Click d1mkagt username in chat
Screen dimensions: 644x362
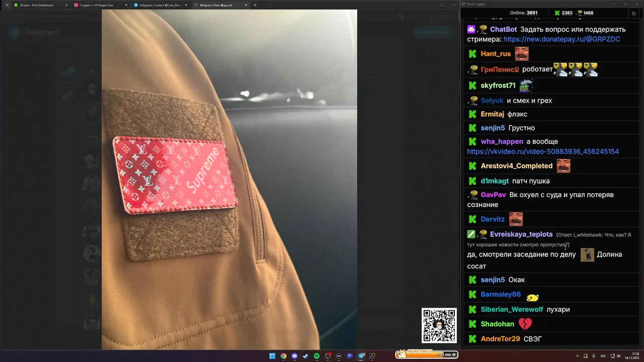tap(495, 181)
